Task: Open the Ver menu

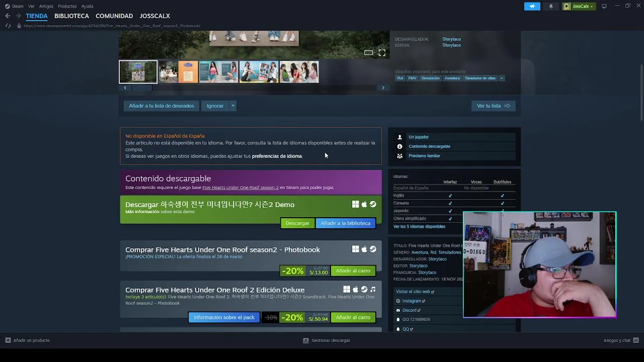Action: pyautogui.click(x=31, y=6)
